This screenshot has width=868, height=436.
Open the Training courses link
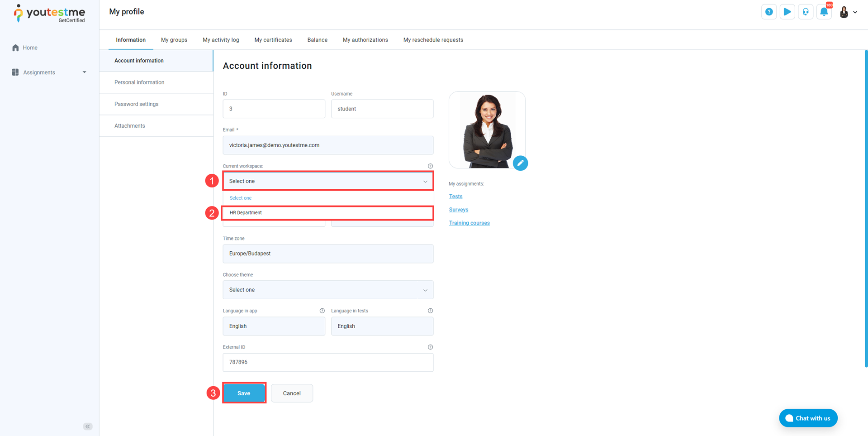(x=469, y=223)
